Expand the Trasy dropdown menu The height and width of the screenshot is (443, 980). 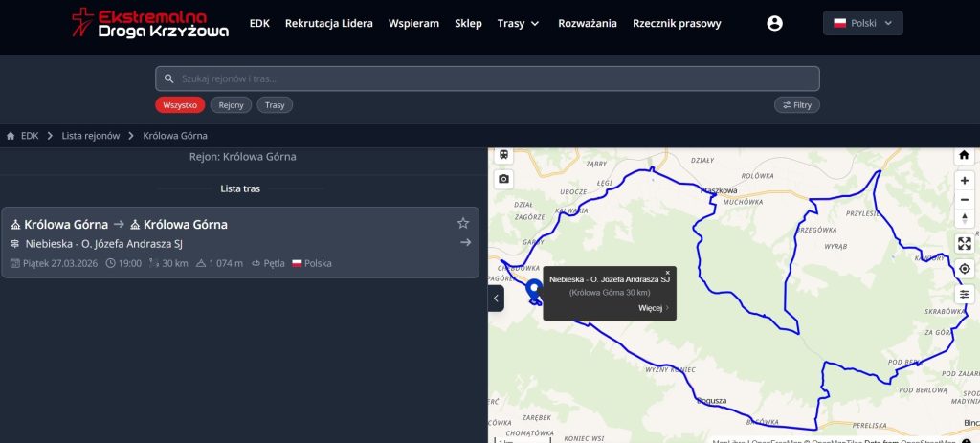pos(519,23)
